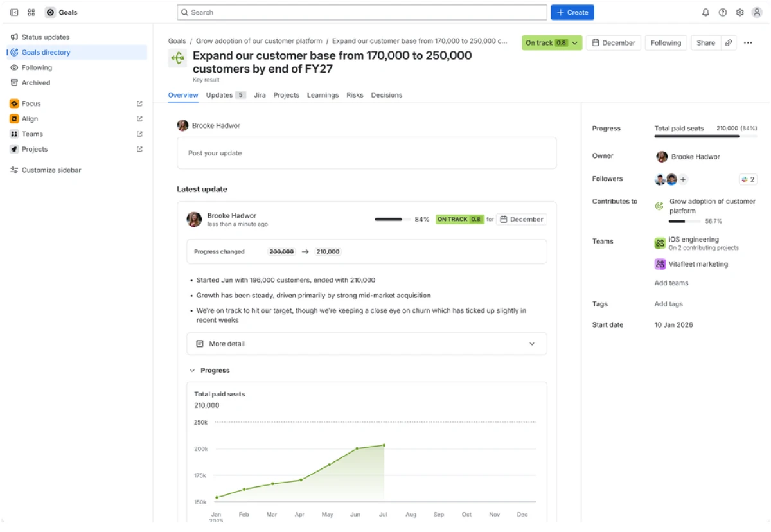
Task: Open the Grow adoption breadcrumb link
Action: [x=260, y=40]
